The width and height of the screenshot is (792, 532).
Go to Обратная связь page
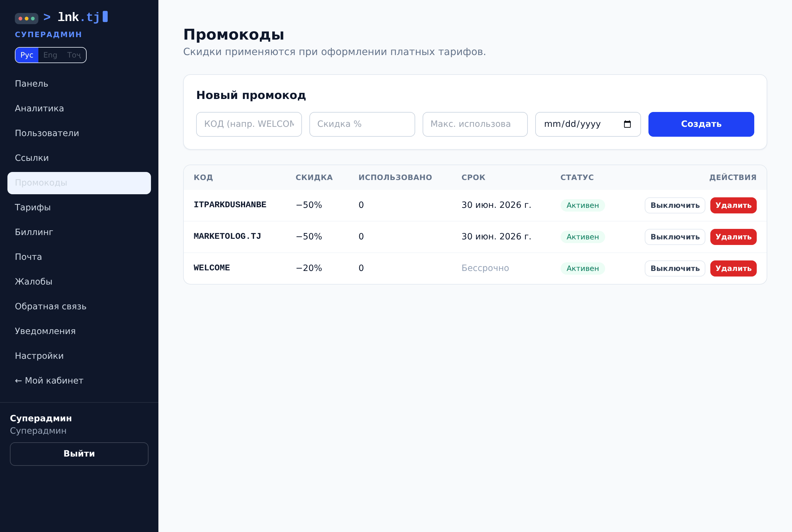coord(79,307)
